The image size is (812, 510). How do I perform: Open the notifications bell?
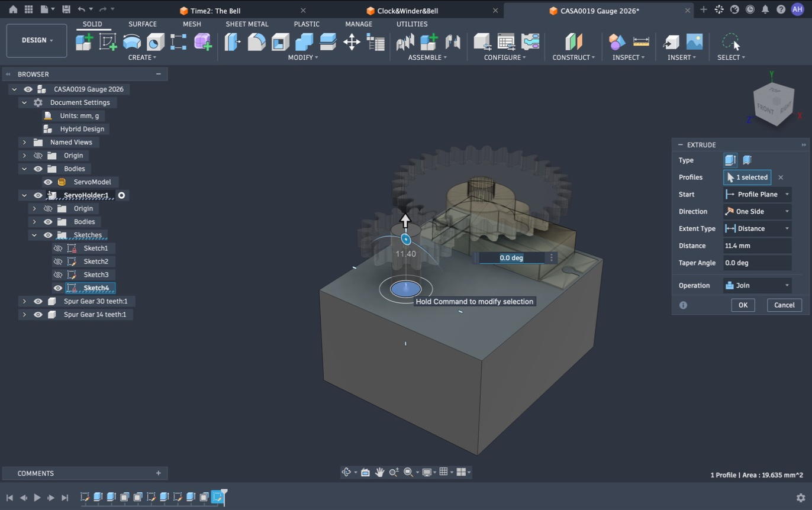[x=765, y=9]
